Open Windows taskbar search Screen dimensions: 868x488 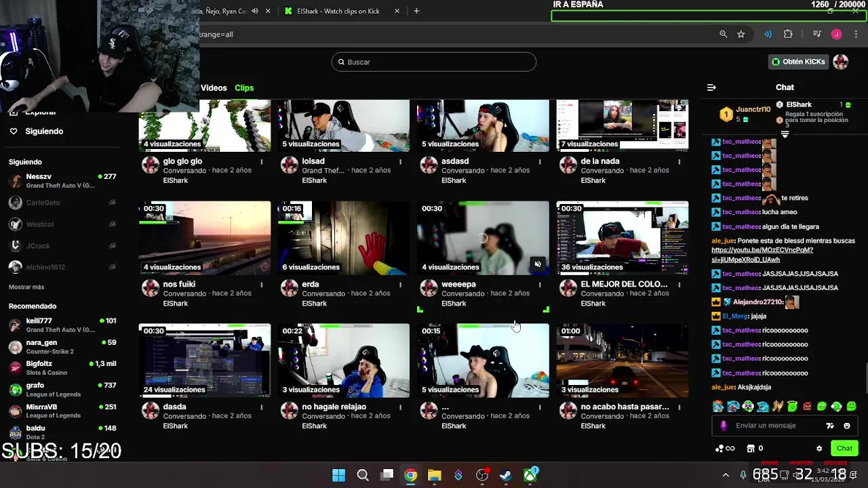tap(363, 475)
